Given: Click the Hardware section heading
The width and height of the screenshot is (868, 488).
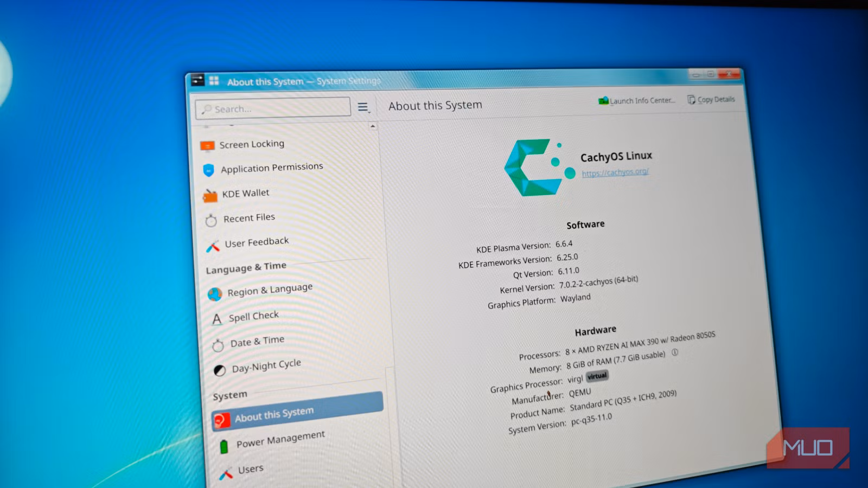Looking at the screenshot, I should click(596, 330).
